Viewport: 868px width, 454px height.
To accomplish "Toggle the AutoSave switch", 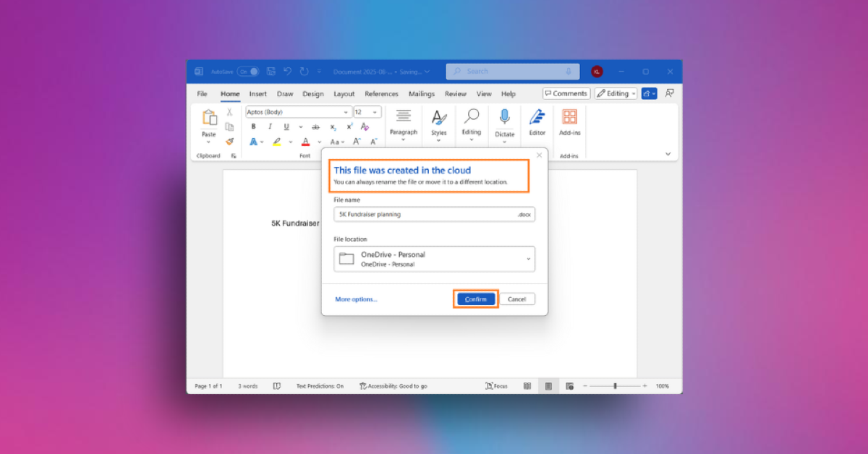I will click(247, 72).
